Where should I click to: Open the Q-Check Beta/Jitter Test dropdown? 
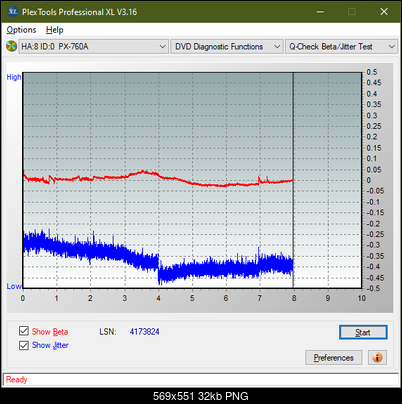pyautogui.click(x=342, y=47)
